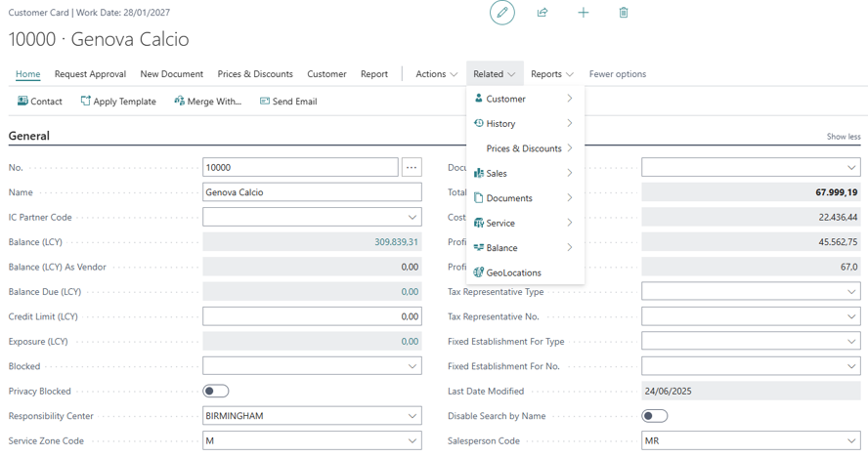Click the person icon beside Customer submenu
The width and height of the screenshot is (868, 457).
pos(479,98)
